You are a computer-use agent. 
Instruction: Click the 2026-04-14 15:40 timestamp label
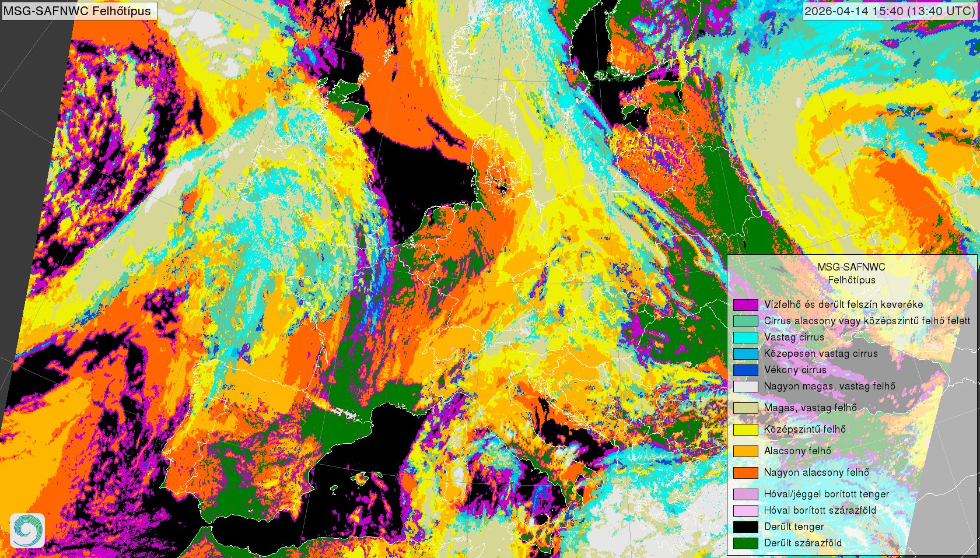pyautogui.click(x=889, y=11)
